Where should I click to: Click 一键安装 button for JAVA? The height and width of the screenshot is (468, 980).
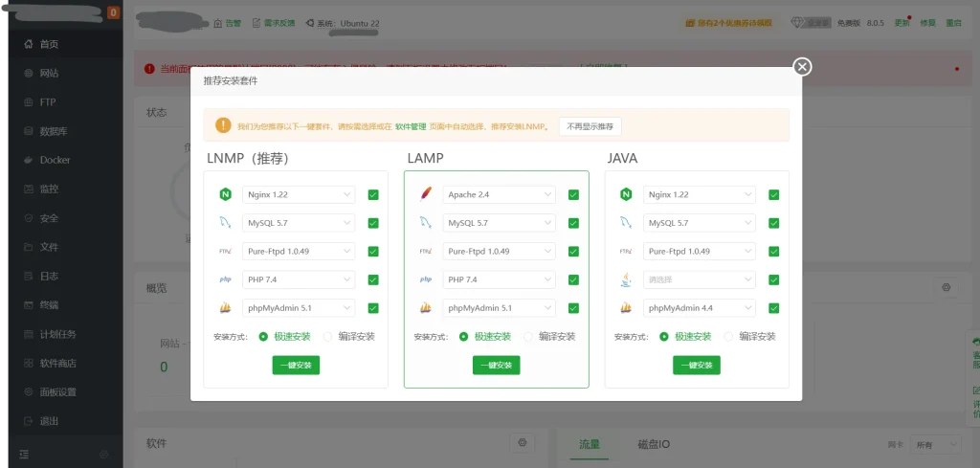(x=697, y=366)
